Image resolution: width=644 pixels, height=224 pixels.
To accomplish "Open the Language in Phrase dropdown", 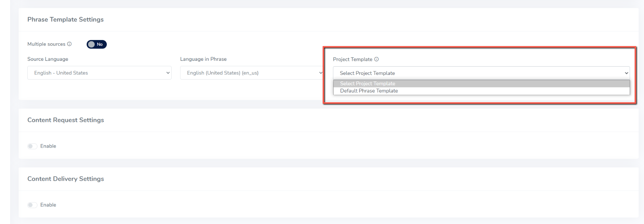I will point(252,73).
